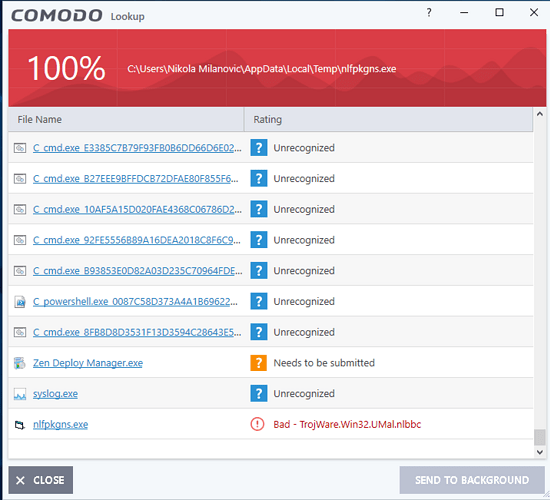Open the C_cmd.exe_E3385C7B79 link
This screenshot has width=550, height=500.
point(137,148)
